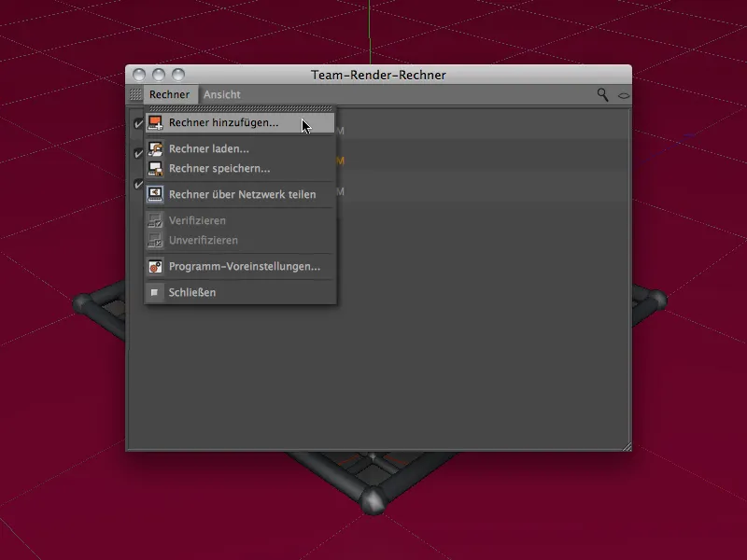Choose Rechner speichern... menu entry

click(240, 168)
